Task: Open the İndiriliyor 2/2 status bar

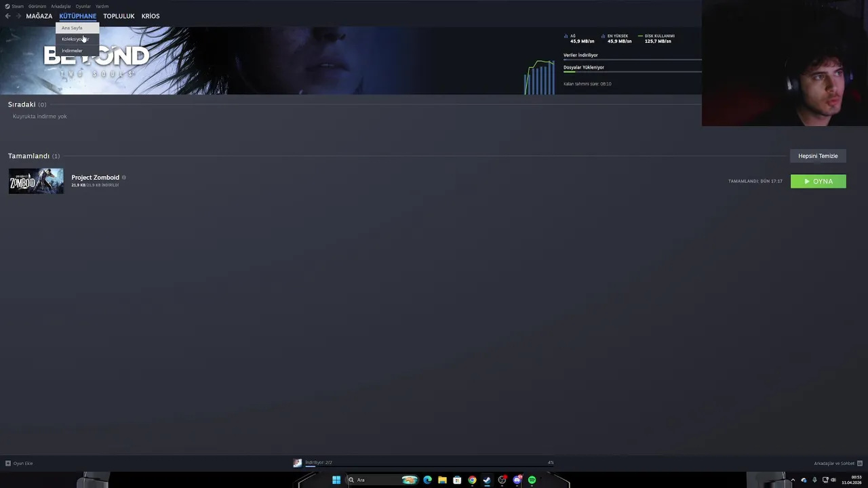Action: [x=319, y=462]
